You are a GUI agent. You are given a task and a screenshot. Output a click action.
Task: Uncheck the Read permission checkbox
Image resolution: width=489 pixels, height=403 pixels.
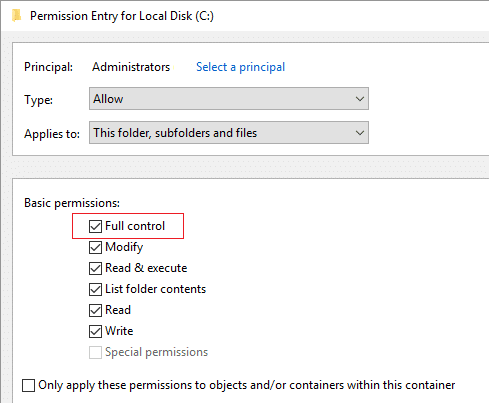tap(95, 310)
